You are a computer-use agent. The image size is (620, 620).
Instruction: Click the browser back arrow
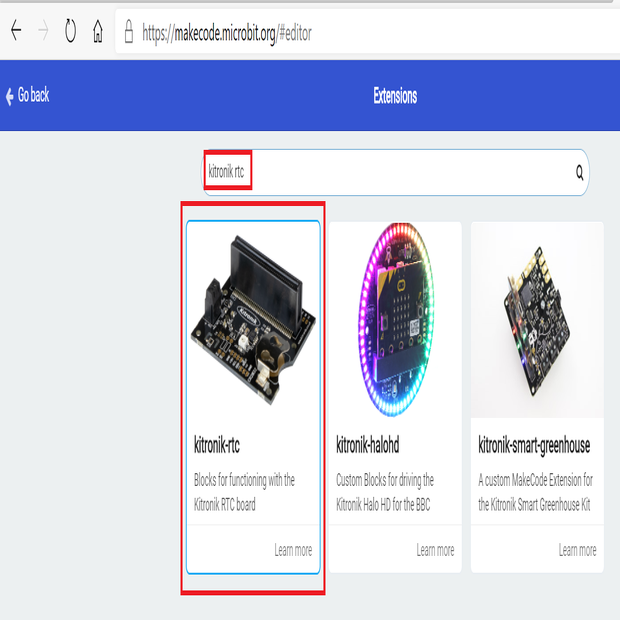[15, 31]
